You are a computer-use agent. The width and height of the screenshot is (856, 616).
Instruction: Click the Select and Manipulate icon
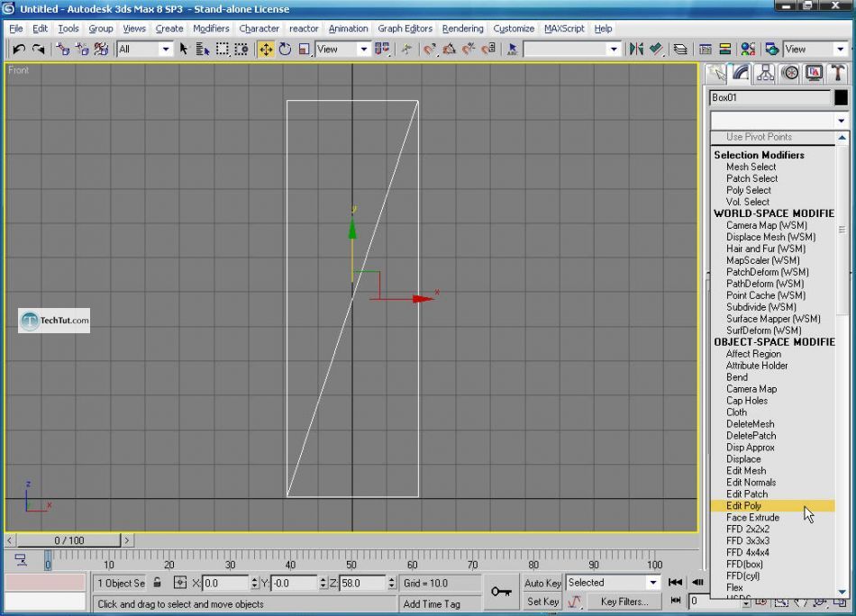point(406,50)
